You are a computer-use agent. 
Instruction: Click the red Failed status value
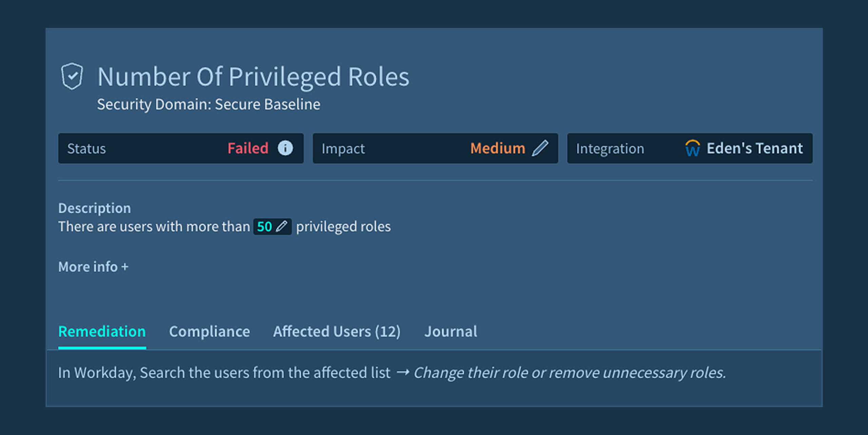click(248, 148)
